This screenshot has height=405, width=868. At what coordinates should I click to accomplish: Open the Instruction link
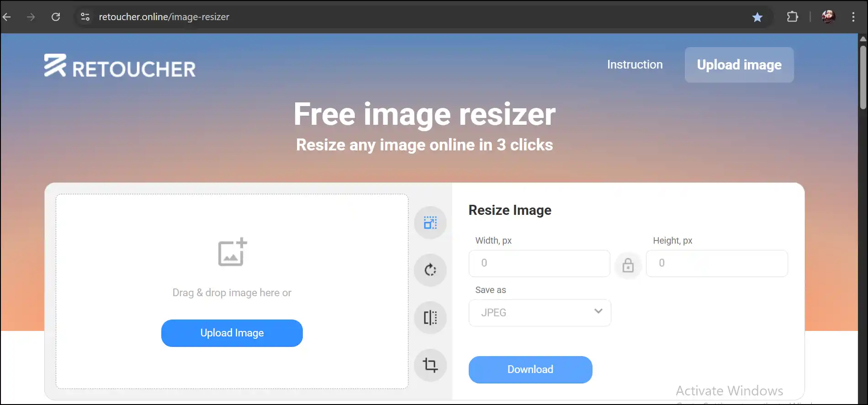635,64
